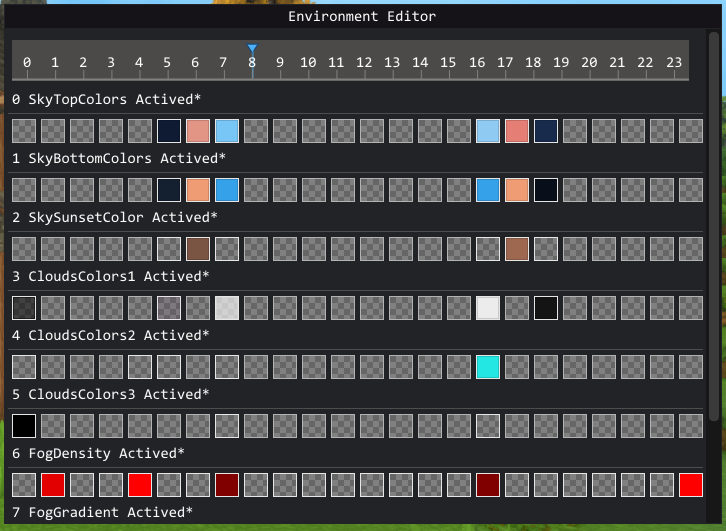Click the '1 SkyBottomColors Actived*' label
The width and height of the screenshot is (726, 531).
pos(119,158)
